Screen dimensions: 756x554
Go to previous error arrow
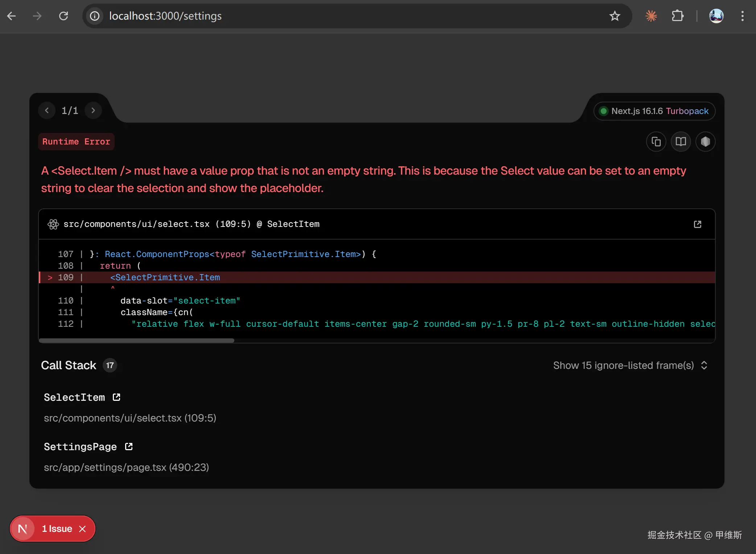tap(47, 110)
